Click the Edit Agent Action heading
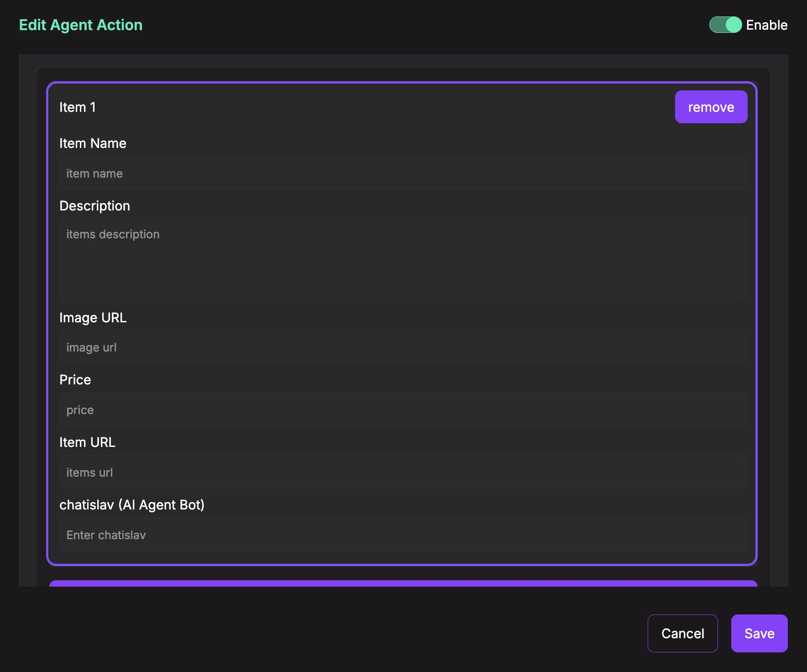Viewport: 807px width, 672px height. [81, 25]
